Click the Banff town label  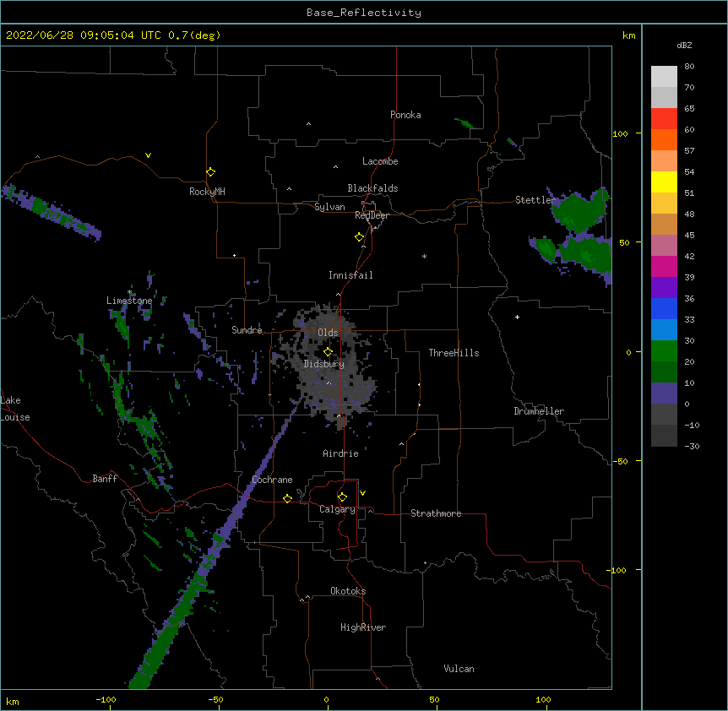point(105,479)
